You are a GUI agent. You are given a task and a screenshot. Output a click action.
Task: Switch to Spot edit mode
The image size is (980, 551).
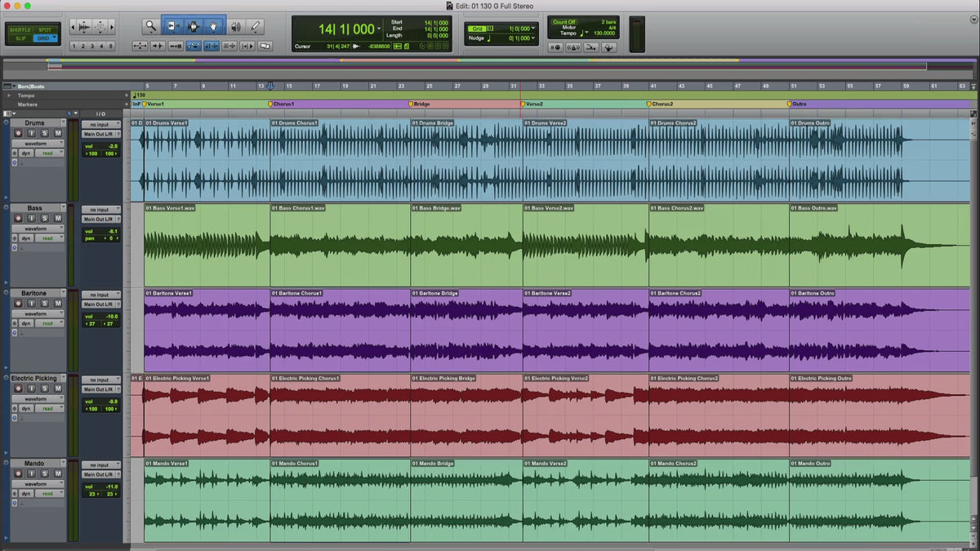tap(47, 28)
